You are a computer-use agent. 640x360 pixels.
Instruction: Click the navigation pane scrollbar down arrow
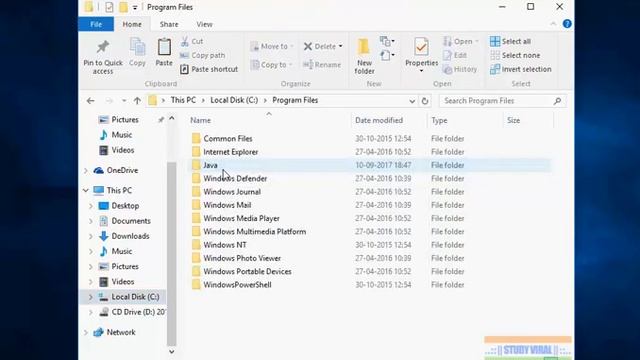click(172, 351)
